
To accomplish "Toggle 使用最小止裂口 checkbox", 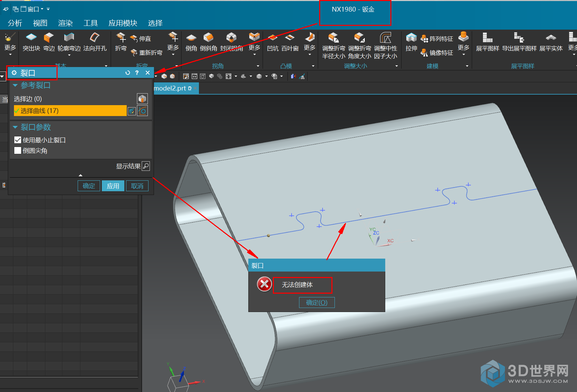I will [x=18, y=140].
